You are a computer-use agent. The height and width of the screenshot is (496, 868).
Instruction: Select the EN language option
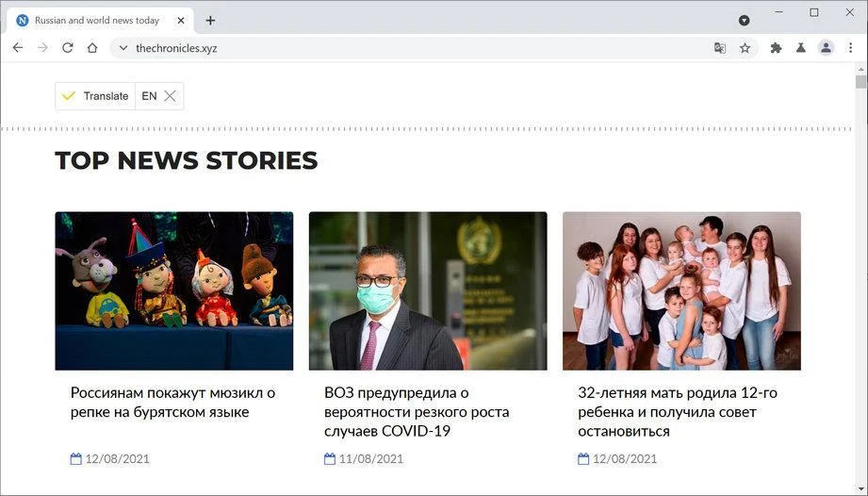(149, 96)
